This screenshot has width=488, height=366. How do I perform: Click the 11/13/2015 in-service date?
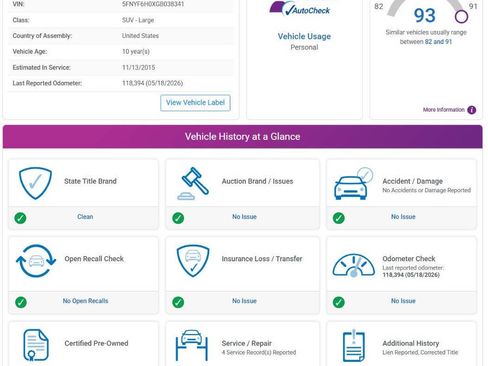pyautogui.click(x=138, y=67)
